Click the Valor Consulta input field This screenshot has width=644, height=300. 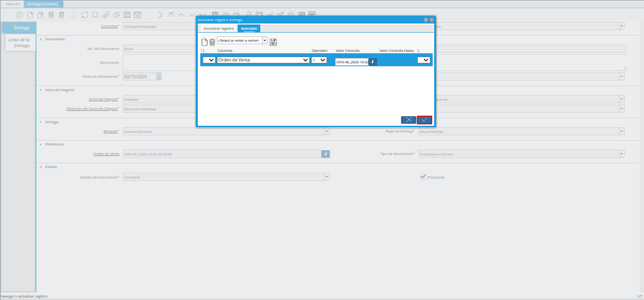click(x=352, y=62)
